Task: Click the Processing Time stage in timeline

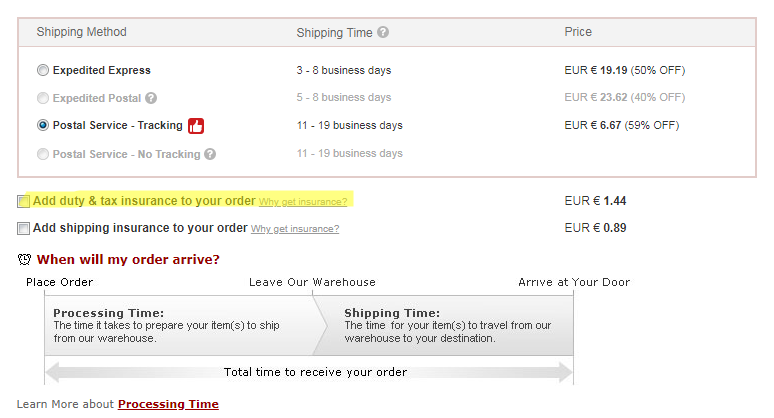Action: tap(180, 325)
